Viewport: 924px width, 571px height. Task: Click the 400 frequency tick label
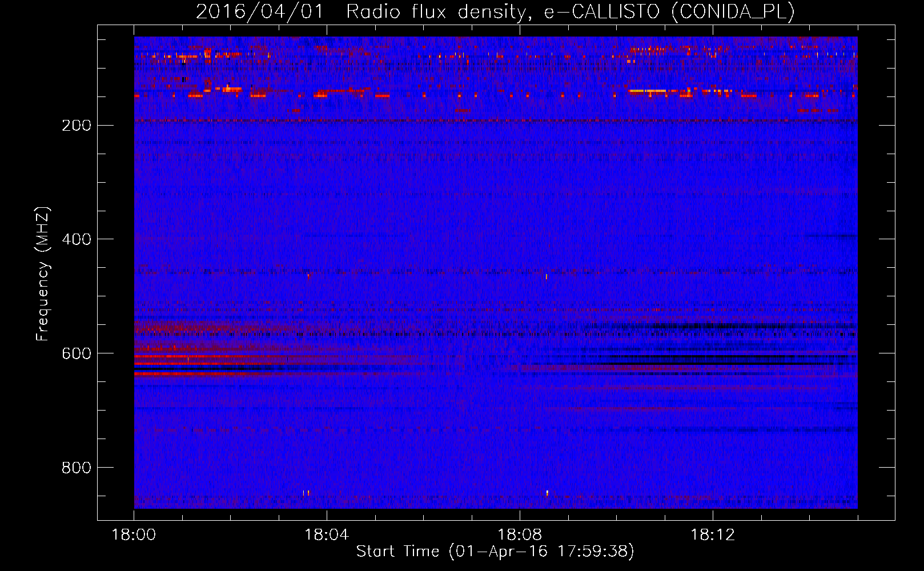(77, 239)
